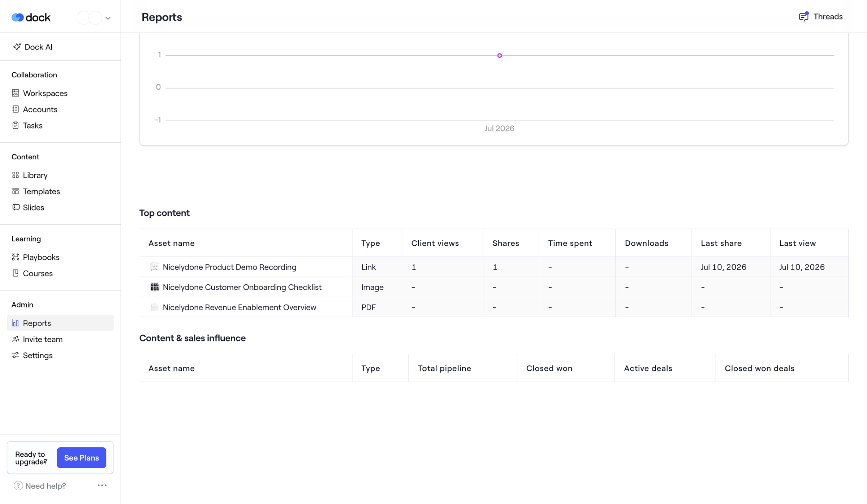Click the Settings sliders icon
The width and height of the screenshot is (867, 504).
pyautogui.click(x=16, y=355)
